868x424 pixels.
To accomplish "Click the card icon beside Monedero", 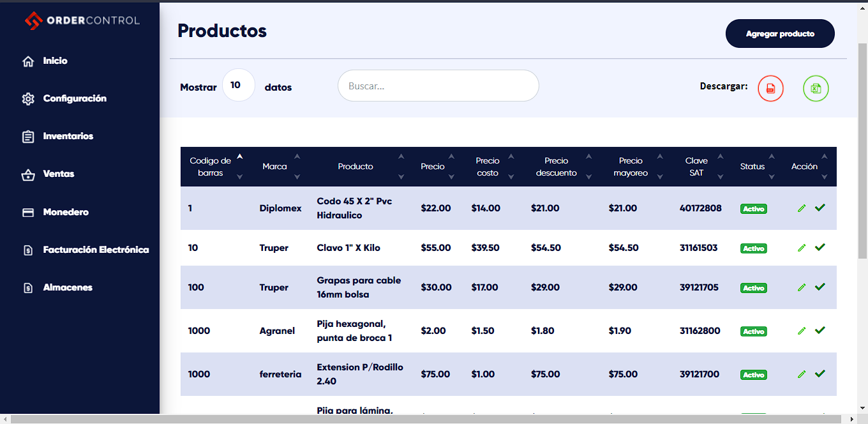I will 28,213.
